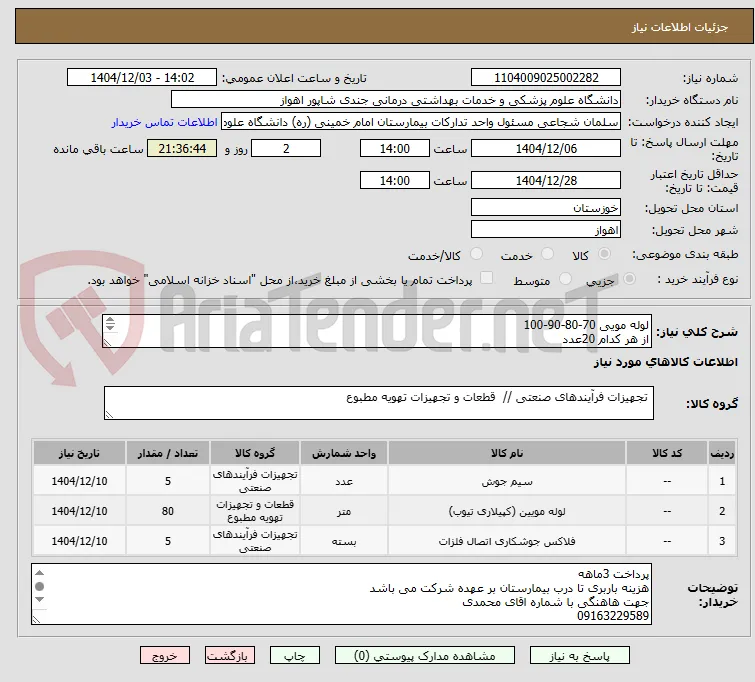
Task: Click the پاسخ به نیاز button
Action: pyautogui.click(x=580, y=656)
